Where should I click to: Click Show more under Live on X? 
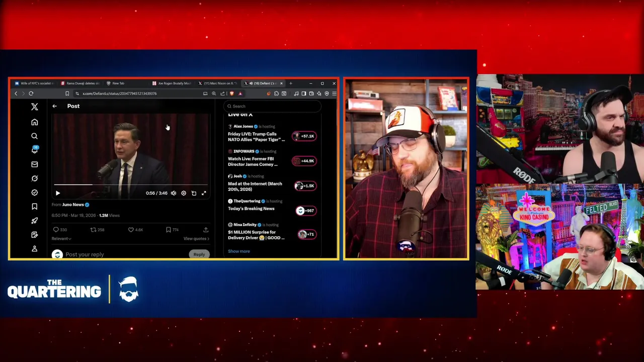[238, 251]
